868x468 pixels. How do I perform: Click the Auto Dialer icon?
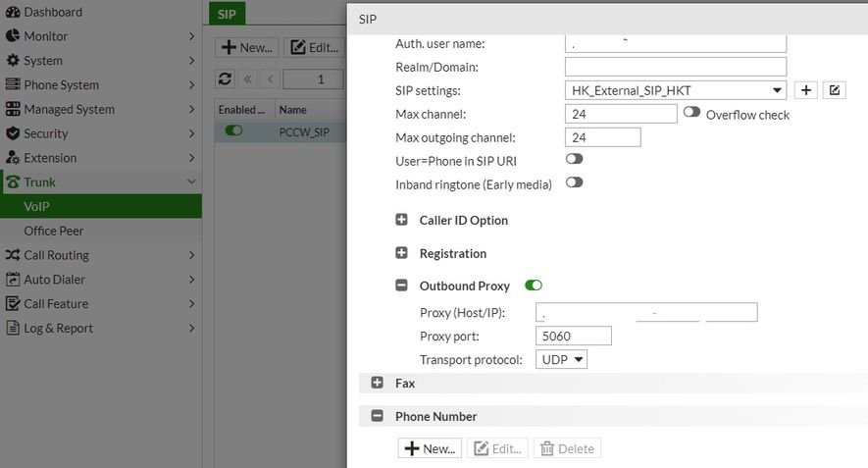(13, 280)
